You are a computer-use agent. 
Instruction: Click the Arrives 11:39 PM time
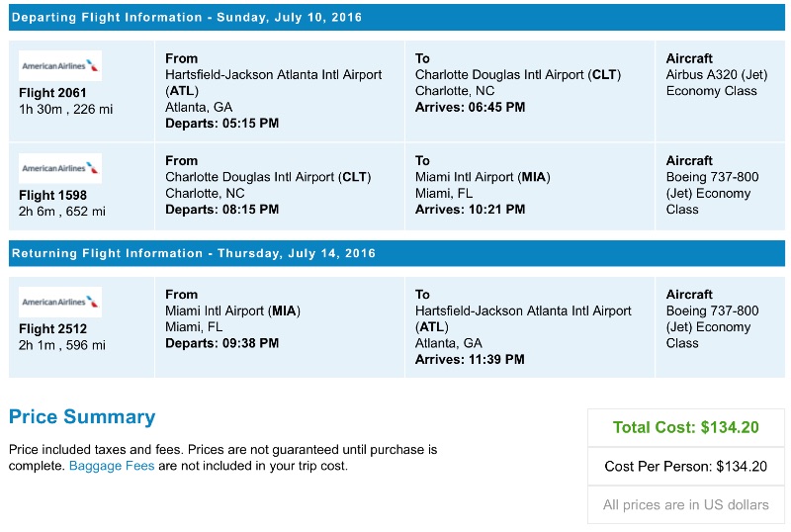(x=470, y=360)
